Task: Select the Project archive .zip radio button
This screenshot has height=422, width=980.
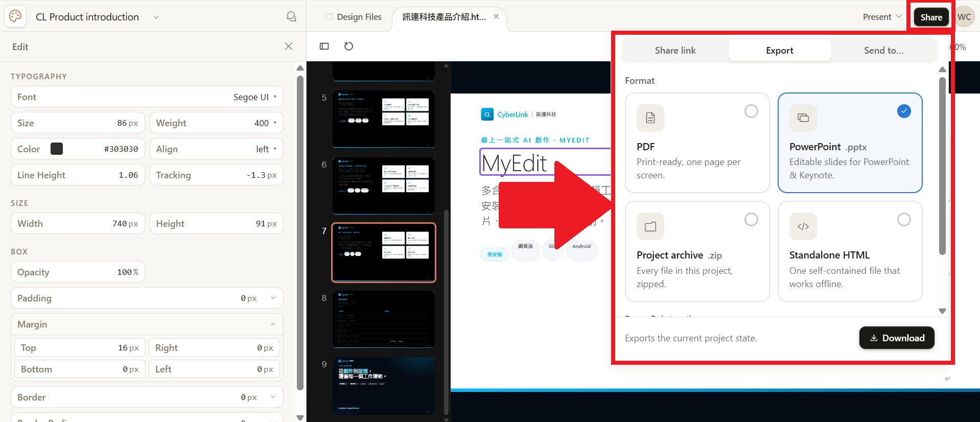Action: [751, 219]
